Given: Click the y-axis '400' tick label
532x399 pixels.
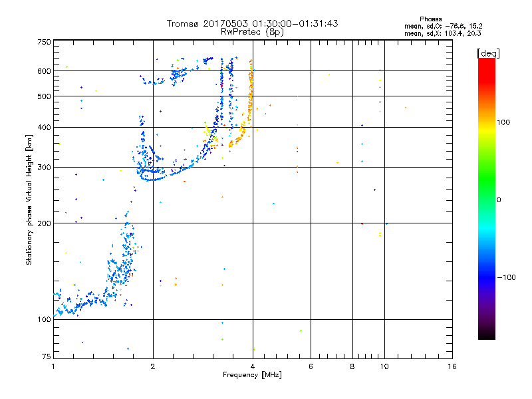Looking at the screenshot, I should 44,127.
